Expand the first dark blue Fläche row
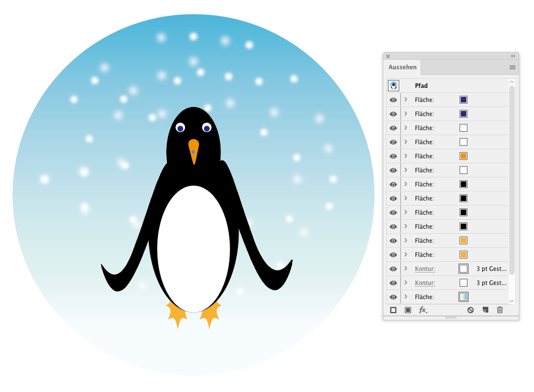This screenshot has height=392, width=534. click(405, 100)
